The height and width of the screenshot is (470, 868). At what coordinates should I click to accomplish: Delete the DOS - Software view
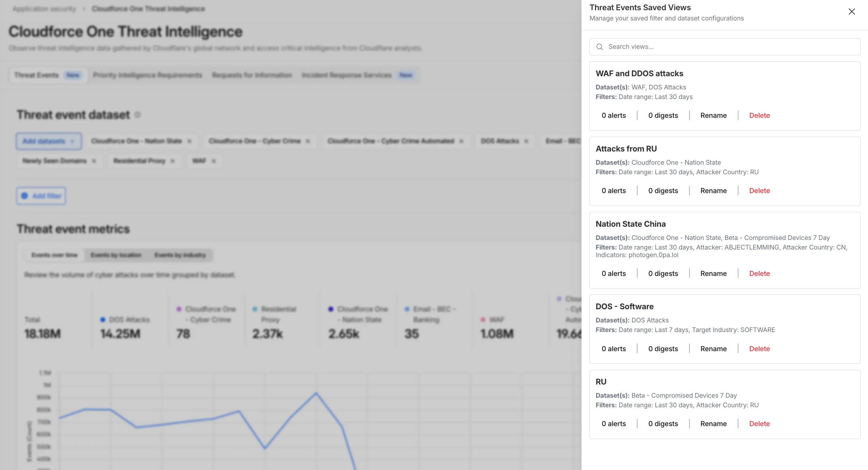759,349
